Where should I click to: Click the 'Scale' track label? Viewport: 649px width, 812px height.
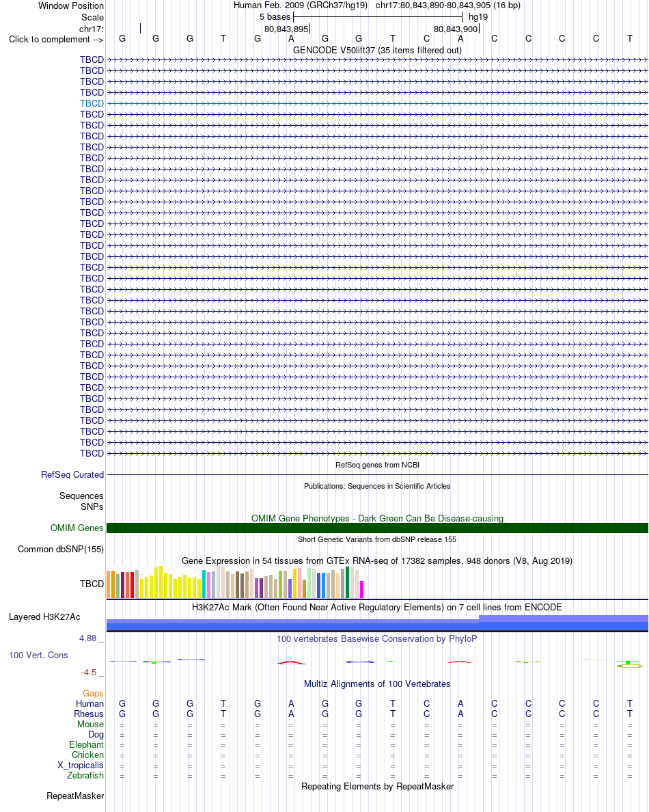(92, 17)
